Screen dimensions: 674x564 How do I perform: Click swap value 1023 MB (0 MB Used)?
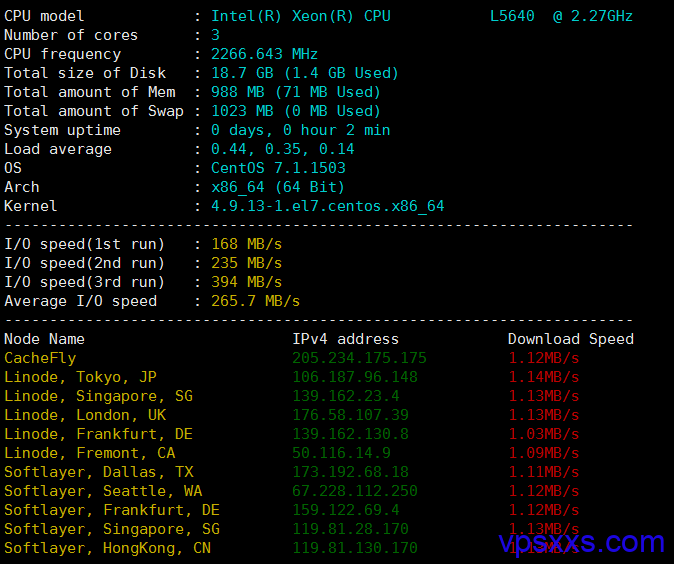[296, 111]
